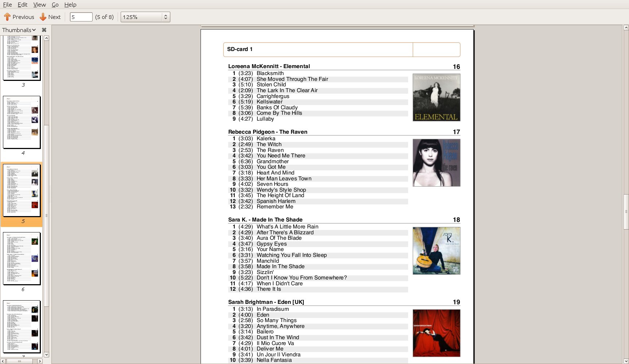Click thumbnail panel scroll-right arrow
Viewport: 629px width, 364px height.
tap(40, 361)
